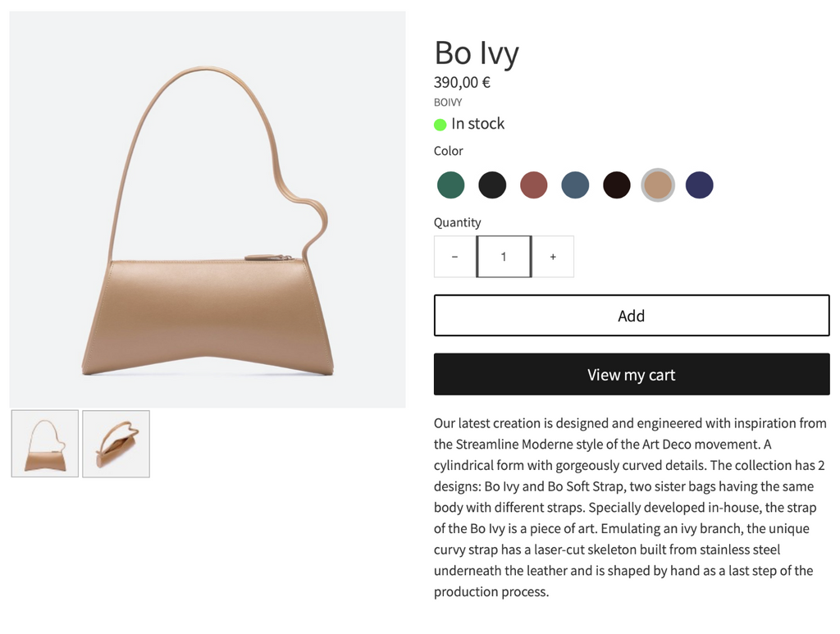
Task: Click the product description paragraph
Action: point(630,507)
